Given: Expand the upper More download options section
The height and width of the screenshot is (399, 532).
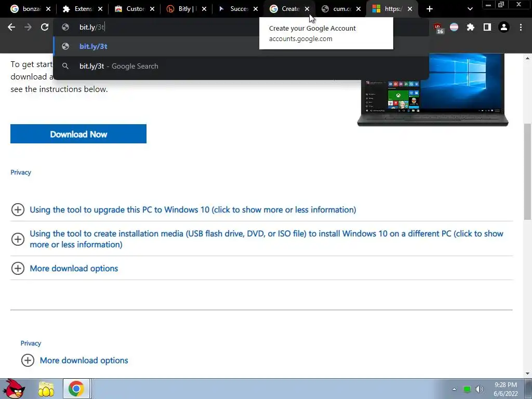Looking at the screenshot, I should pyautogui.click(x=74, y=269).
